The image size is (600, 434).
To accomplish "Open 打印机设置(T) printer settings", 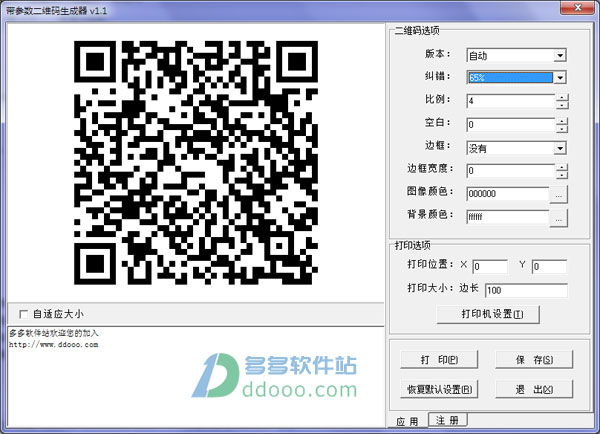I will click(x=488, y=314).
